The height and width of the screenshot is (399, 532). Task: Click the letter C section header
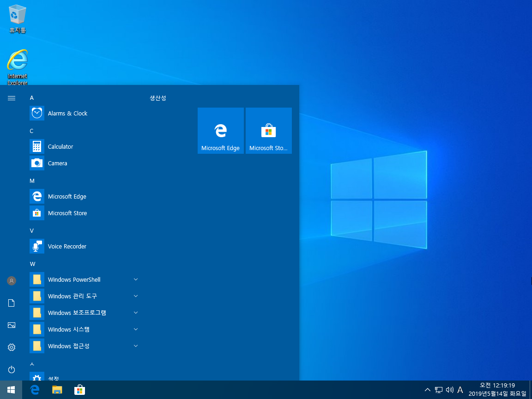coord(31,131)
